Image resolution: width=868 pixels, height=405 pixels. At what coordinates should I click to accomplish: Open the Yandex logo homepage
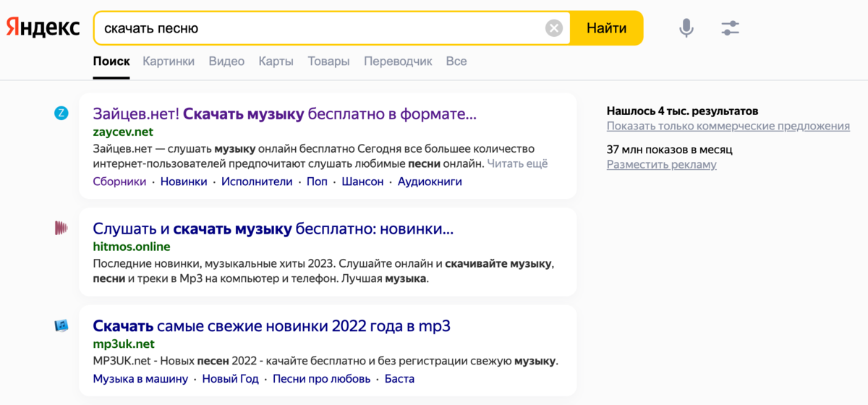(x=43, y=28)
